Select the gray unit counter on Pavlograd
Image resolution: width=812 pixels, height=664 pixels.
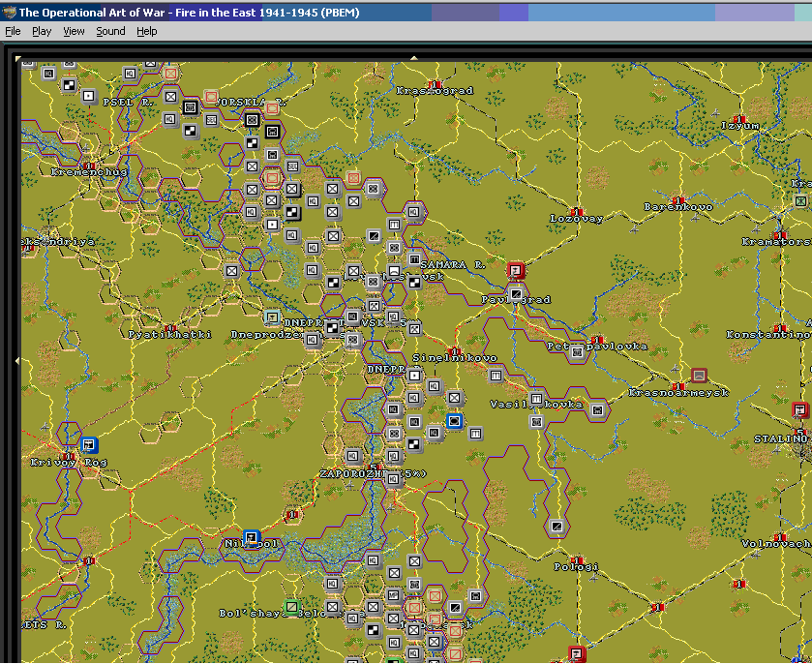(x=516, y=294)
